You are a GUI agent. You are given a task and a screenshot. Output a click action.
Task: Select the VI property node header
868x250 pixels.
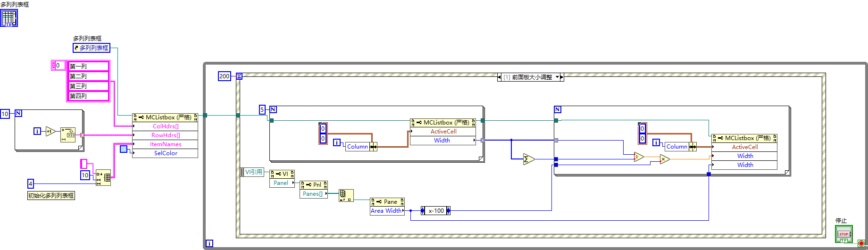pos(282,174)
